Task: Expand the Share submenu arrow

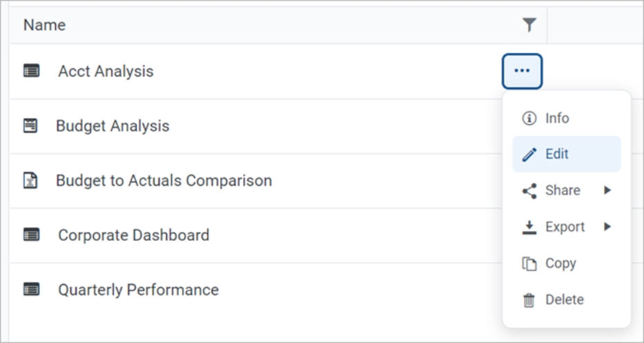Action: pyautogui.click(x=607, y=191)
